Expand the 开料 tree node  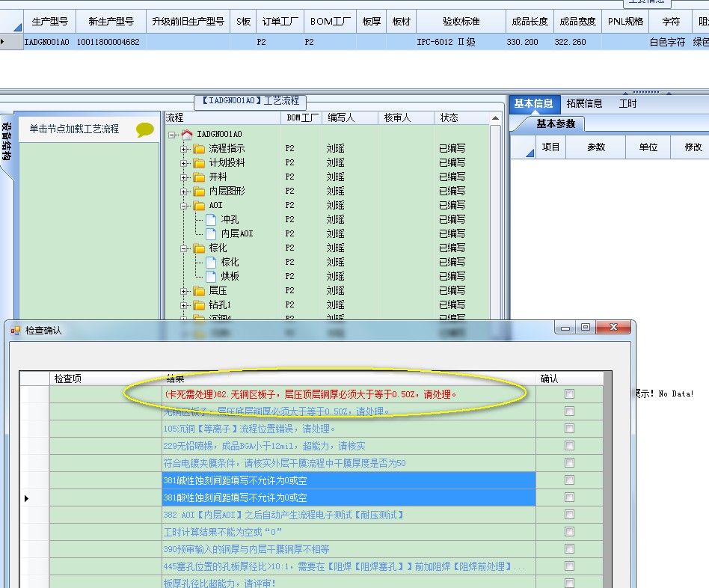pos(183,177)
